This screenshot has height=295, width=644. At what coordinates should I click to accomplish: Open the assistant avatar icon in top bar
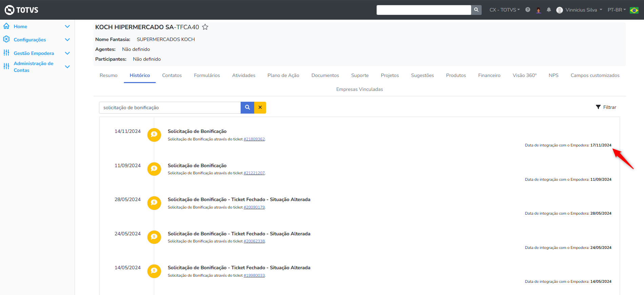[x=539, y=10]
